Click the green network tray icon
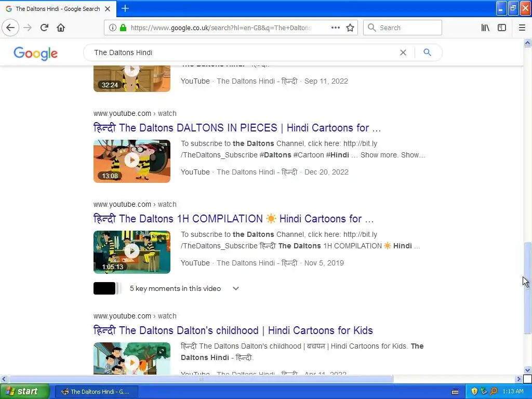Screen dimensions: 532x399 pos(484,392)
